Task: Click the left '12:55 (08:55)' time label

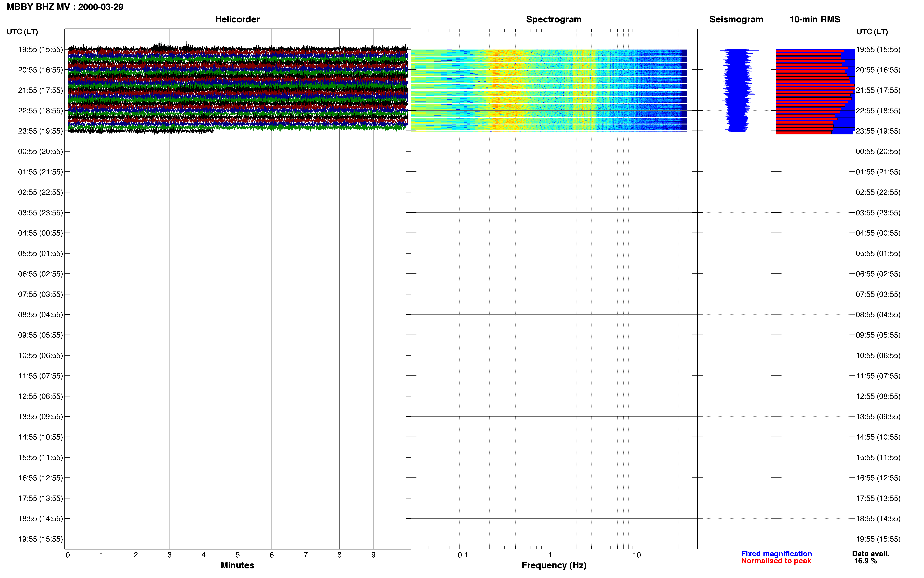Action: pyautogui.click(x=41, y=396)
